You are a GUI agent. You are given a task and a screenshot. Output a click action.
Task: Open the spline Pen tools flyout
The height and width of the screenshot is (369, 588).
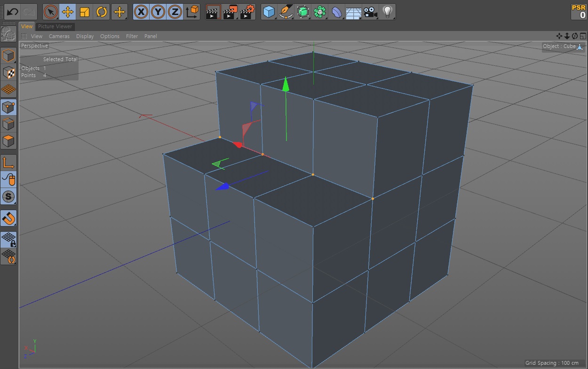[x=286, y=12]
